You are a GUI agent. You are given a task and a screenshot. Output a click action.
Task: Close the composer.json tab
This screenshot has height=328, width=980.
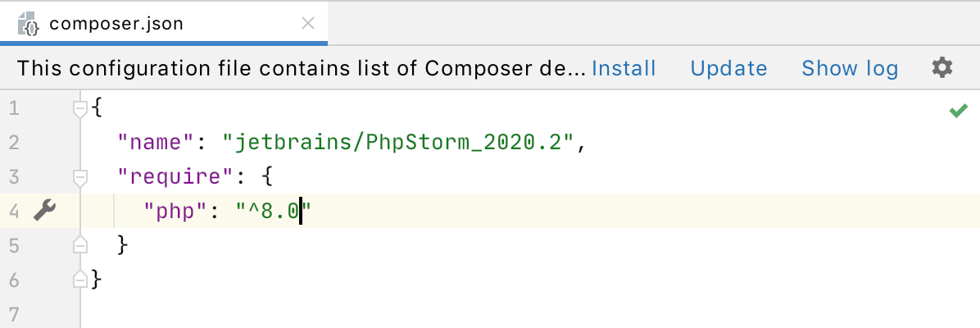click(307, 24)
